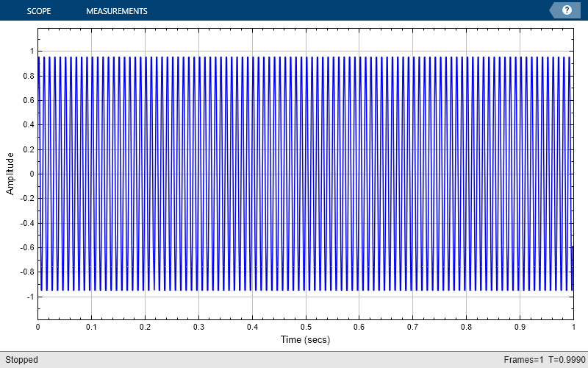Image resolution: width=588 pixels, height=368 pixels.
Task: Click the 0.9 tick on time axis
Action: [x=520, y=327]
